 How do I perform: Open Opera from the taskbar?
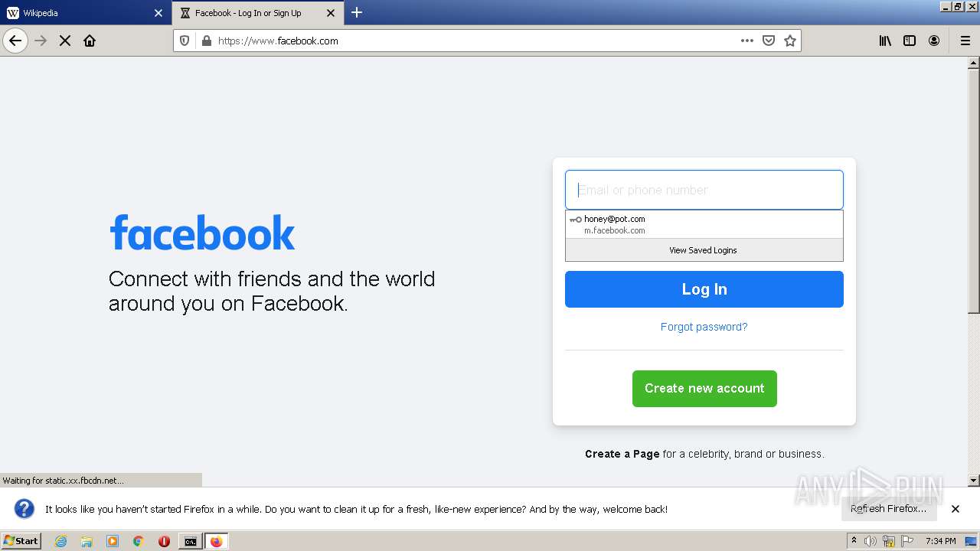click(x=164, y=541)
